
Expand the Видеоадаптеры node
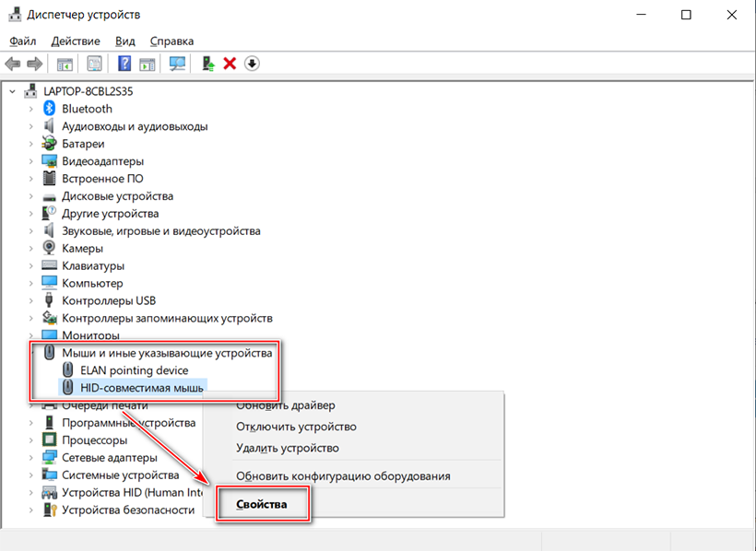30,161
